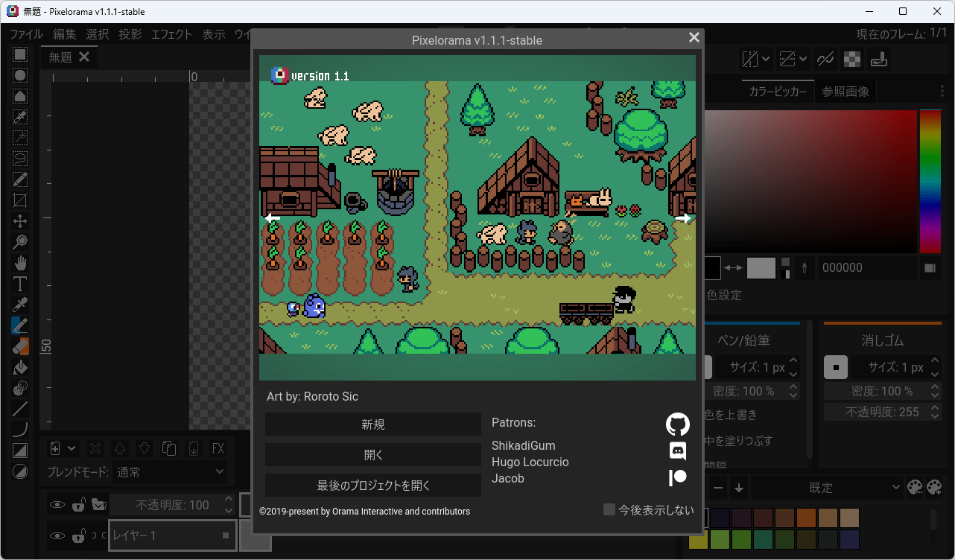
Task: Select the Move tool
Action: pyautogui.click(x=20, y=221)
